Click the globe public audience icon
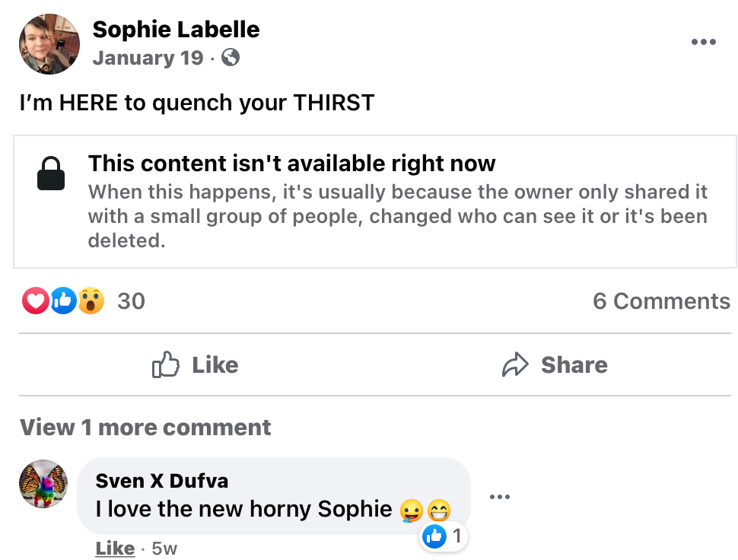This screenshot has height=560, width=738. point(231,57)
